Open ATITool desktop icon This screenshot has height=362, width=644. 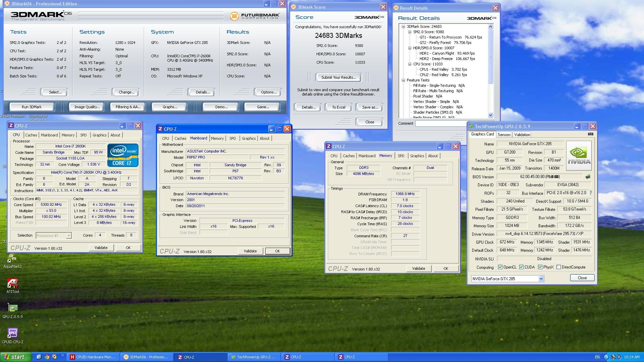pyautogui.click(x=12, y=286)
